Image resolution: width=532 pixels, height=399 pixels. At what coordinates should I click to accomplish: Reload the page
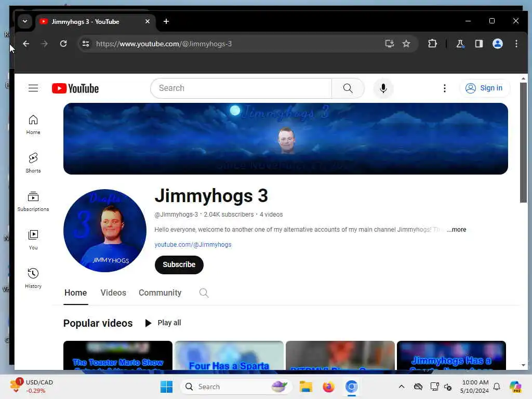[x=63, y=44]
